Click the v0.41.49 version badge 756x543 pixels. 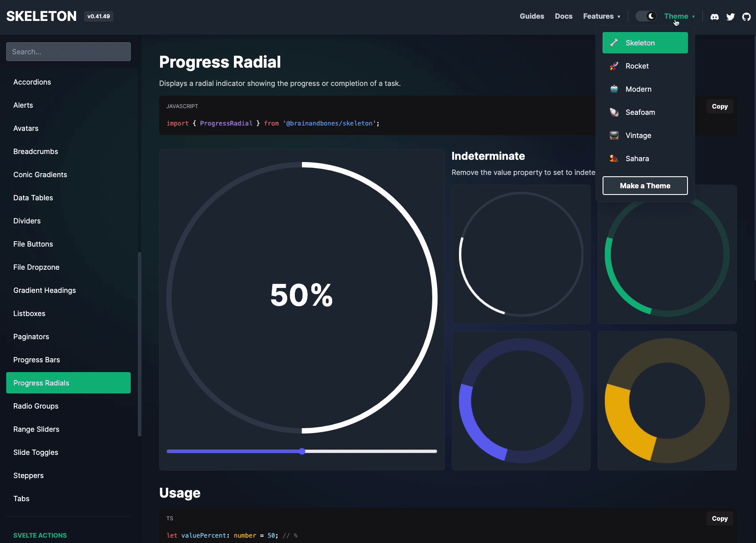coord(99,16)
